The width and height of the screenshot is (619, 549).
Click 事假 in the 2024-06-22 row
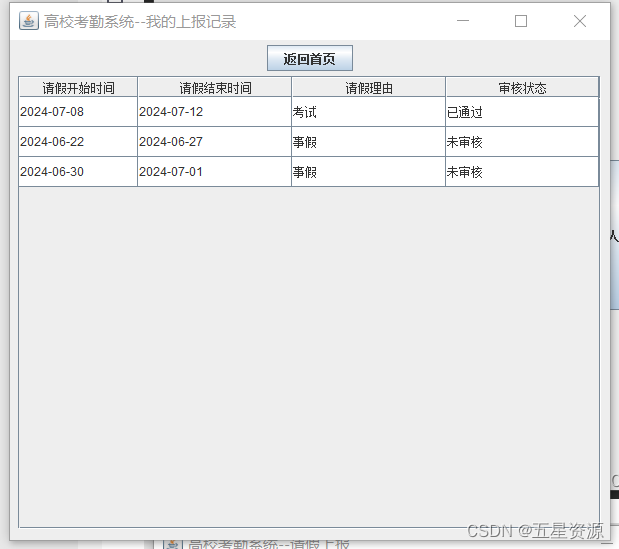[368, 142]
